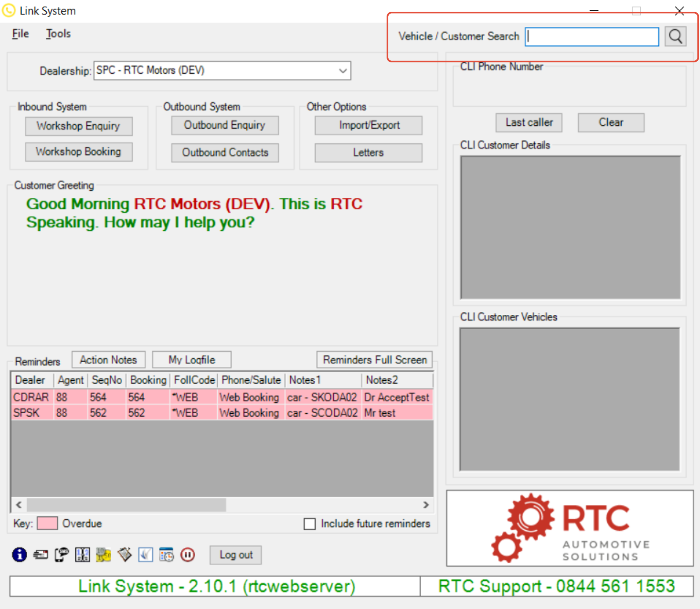Select the CDRAR reminder row cell
This screenshot has width=700, height=609.
click(32, 397)
